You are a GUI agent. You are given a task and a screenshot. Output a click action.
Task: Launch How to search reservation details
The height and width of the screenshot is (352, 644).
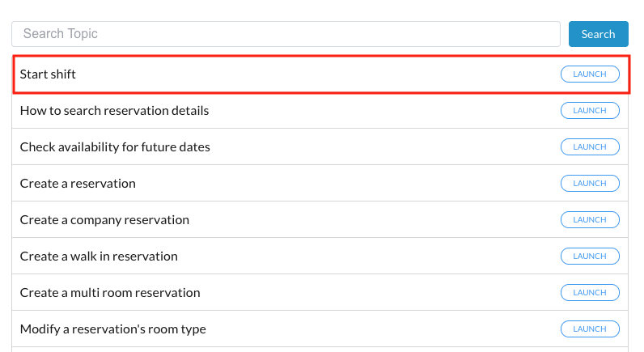click(590, 111)
